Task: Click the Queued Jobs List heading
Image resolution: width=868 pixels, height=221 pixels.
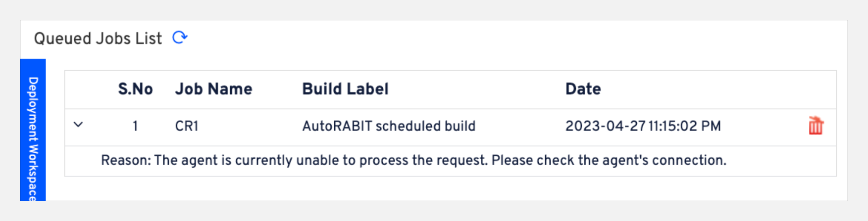Action: (98, 39)
